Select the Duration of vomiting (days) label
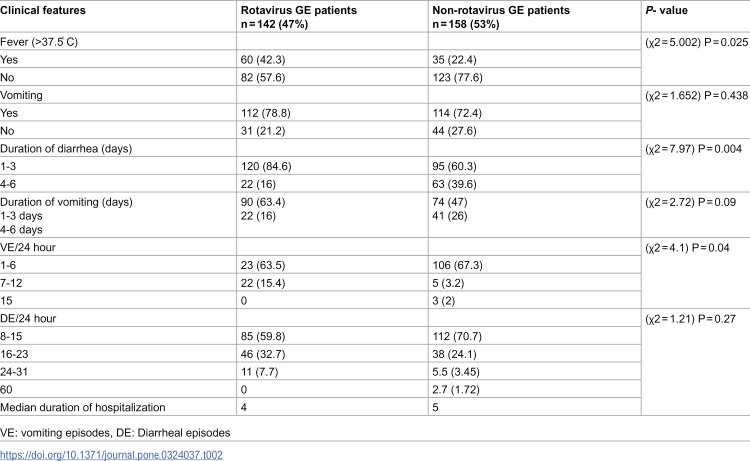750x461 pixels. click(66, 202)
